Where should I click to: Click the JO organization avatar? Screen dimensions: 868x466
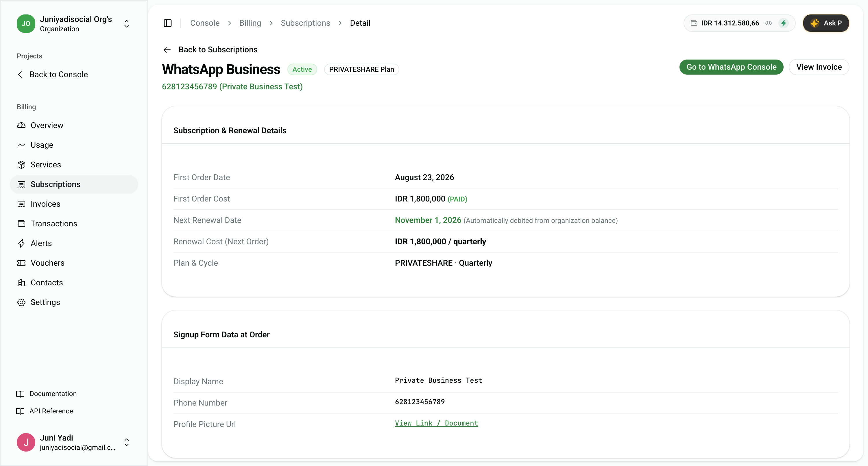(x=26, y=24)
